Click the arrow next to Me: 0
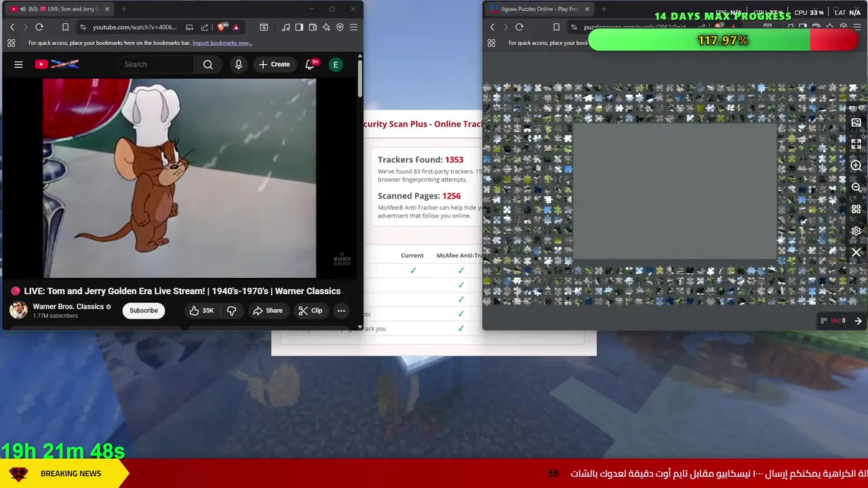Screen dimensions: 868x488 858,321
